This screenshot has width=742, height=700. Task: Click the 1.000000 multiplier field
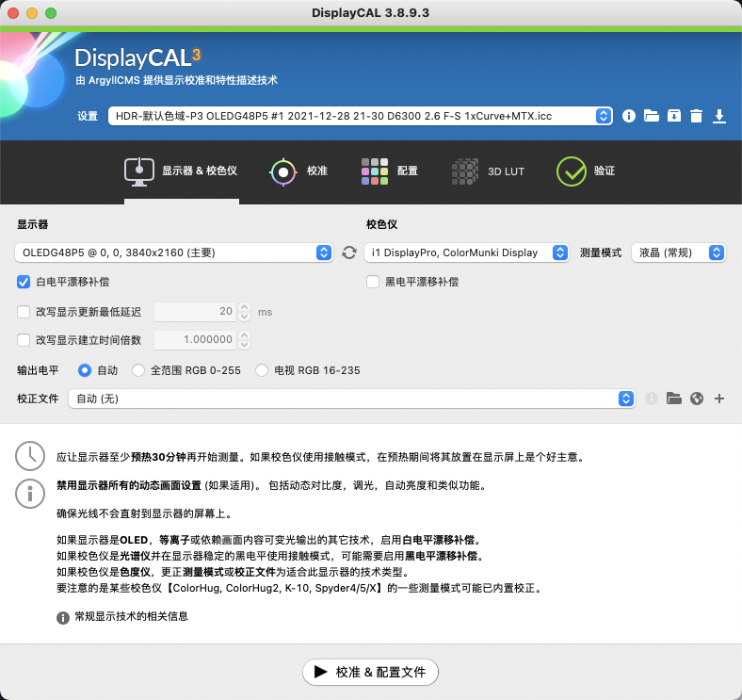[195, 339]
